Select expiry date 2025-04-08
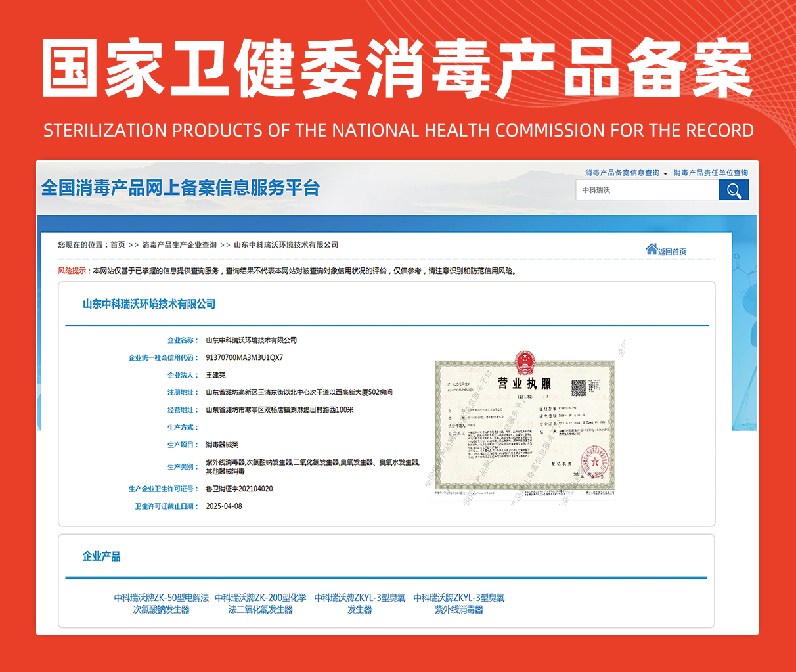The image size is (796, 672). tap(224, 506)
